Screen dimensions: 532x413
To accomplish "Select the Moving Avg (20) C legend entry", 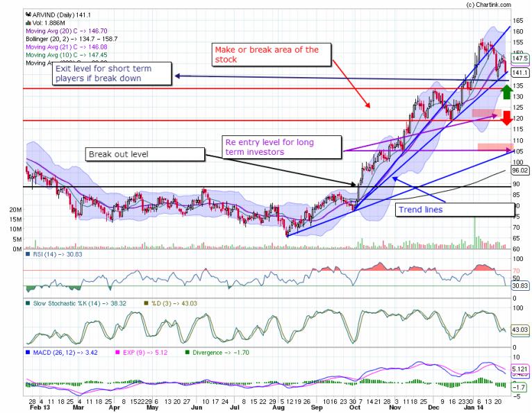I will click(x=67, y=31).
